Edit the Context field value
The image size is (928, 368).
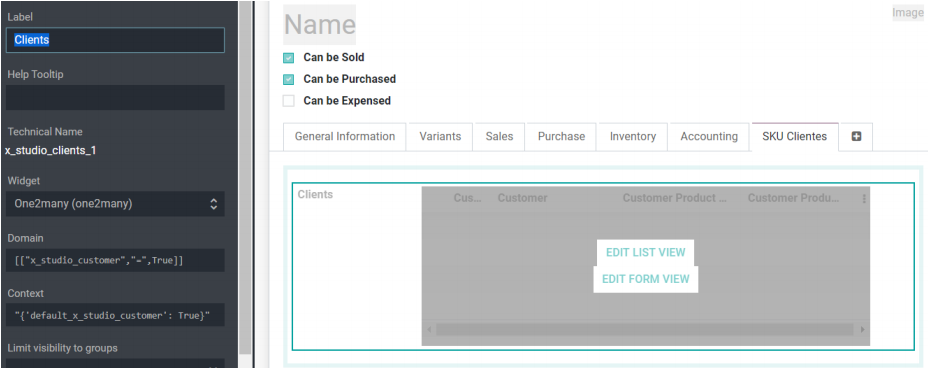115,315
